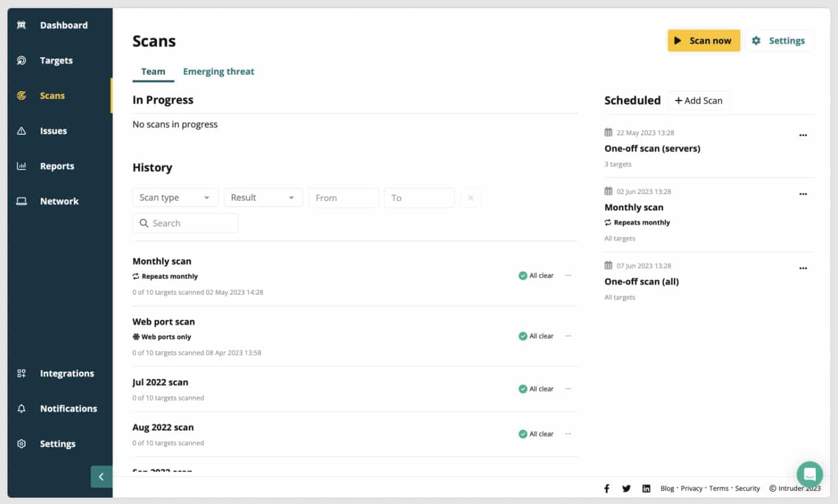The image size is (838, 504).
Task: Open options menu for Aug 2022 scan
Action: [568, 434]
